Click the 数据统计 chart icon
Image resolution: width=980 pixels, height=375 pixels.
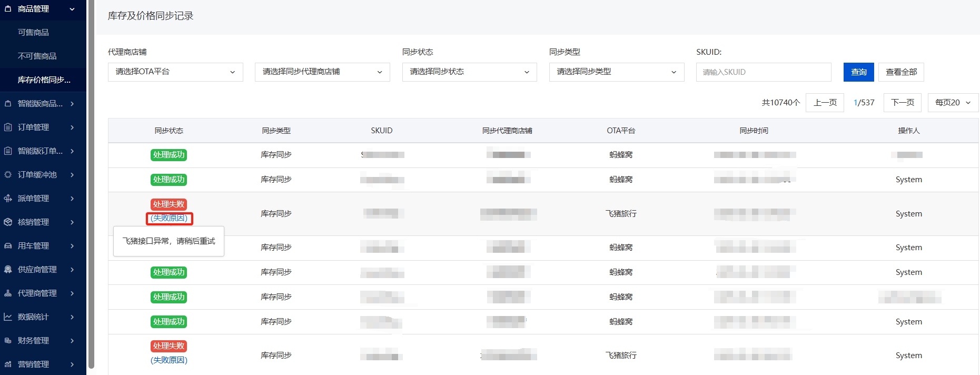(8, 317)
